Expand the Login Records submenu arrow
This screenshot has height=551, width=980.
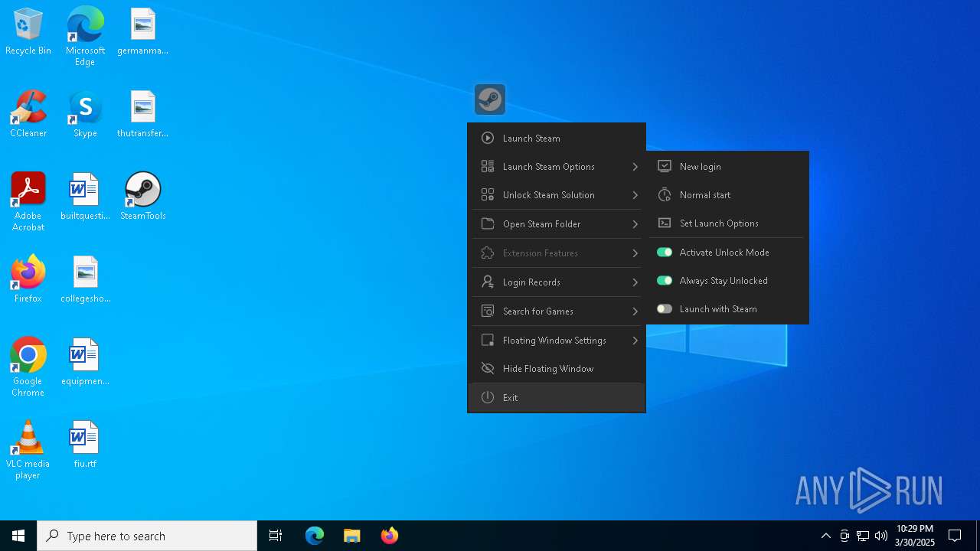click(x=635, y=282)
